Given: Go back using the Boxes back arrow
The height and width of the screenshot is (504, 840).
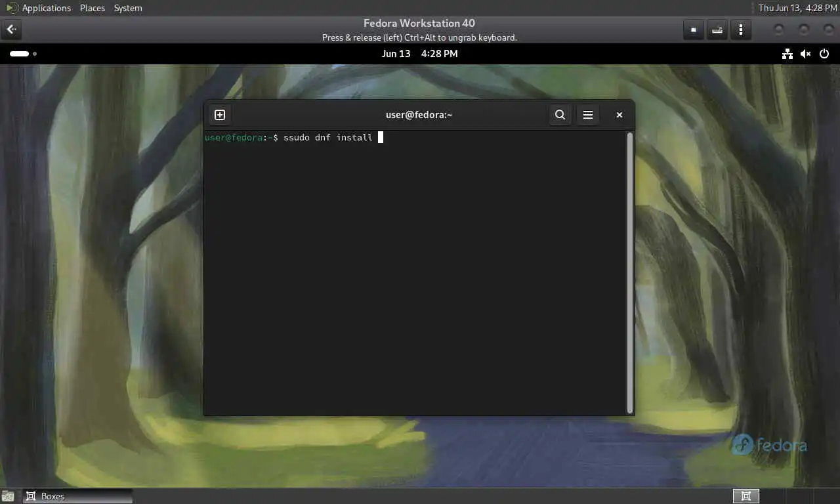Looking at the screenshot, I should click(x=11, y=30).
